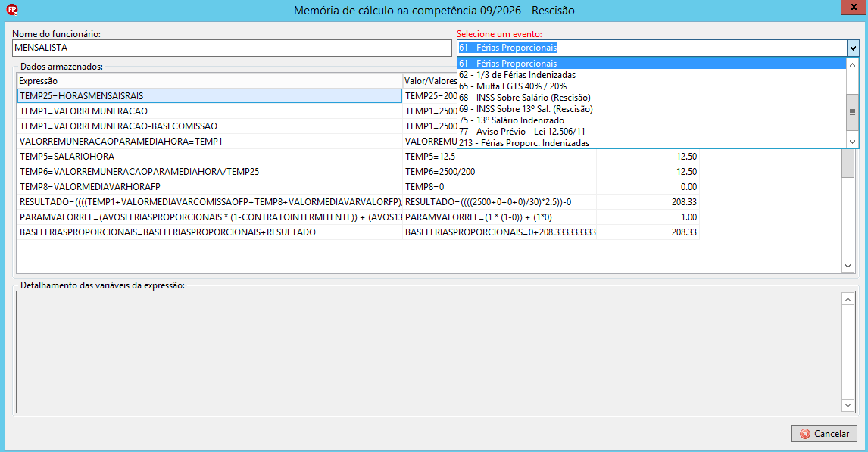Click the details text area for expression variables

tap(429, 352)
